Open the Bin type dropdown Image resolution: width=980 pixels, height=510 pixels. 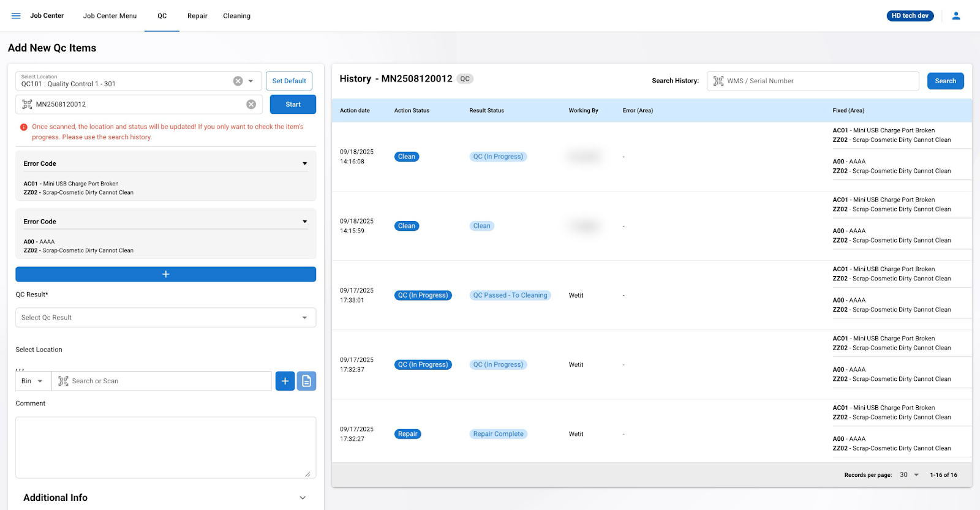click(x=32, y=381)
